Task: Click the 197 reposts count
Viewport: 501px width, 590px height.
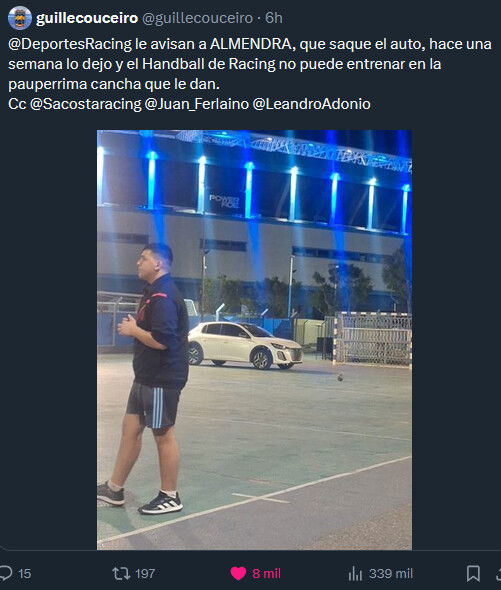Action: [x=145, y=574]
